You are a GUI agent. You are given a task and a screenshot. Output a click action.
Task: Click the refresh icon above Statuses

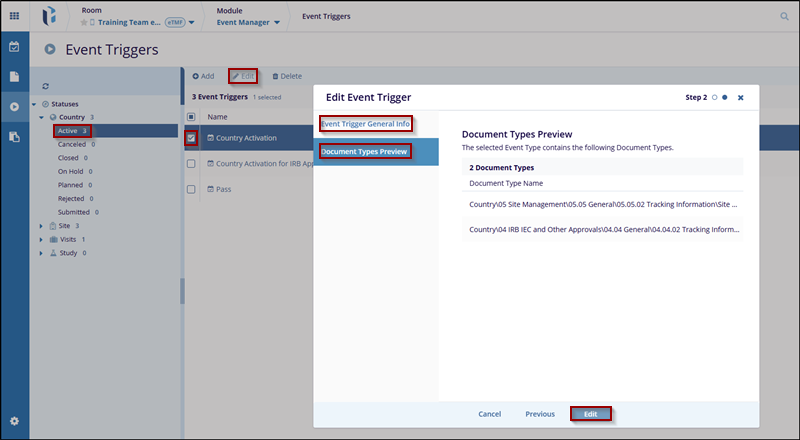46,87
